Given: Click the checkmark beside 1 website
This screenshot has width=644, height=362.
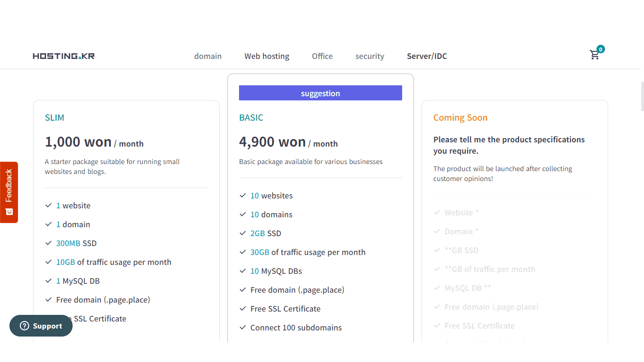Looking at the screenshot, I should 49,206.
